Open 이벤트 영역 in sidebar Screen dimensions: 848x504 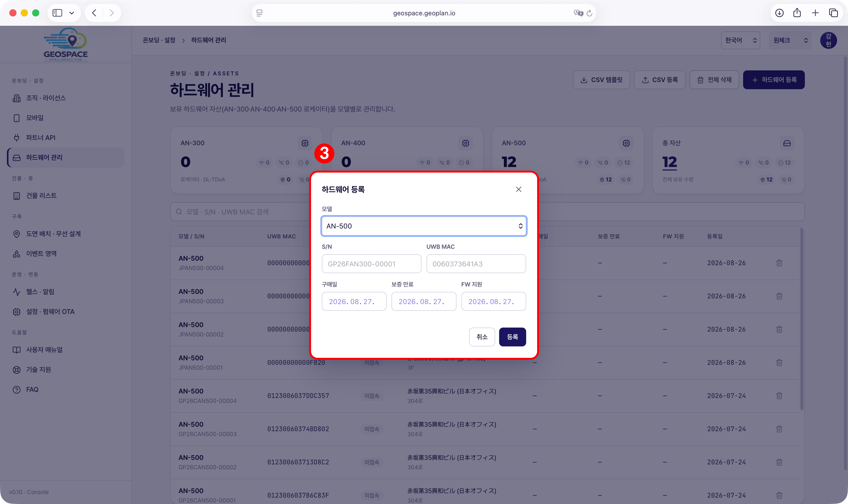click(x=65, y=253)
